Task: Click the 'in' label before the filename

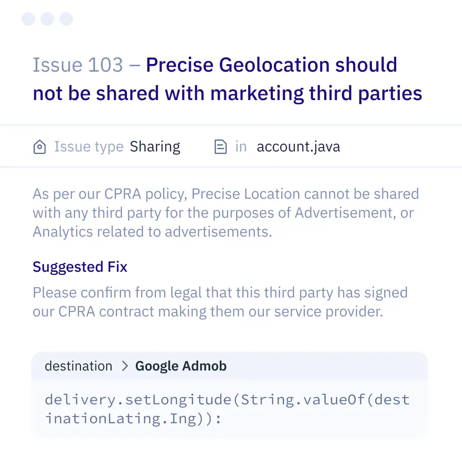Action: coord(241,146)
